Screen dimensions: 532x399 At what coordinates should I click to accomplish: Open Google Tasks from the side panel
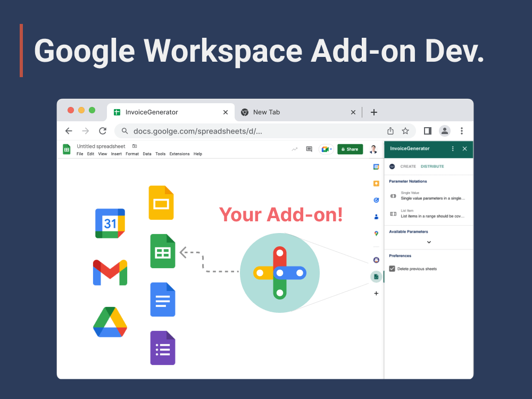376,199
